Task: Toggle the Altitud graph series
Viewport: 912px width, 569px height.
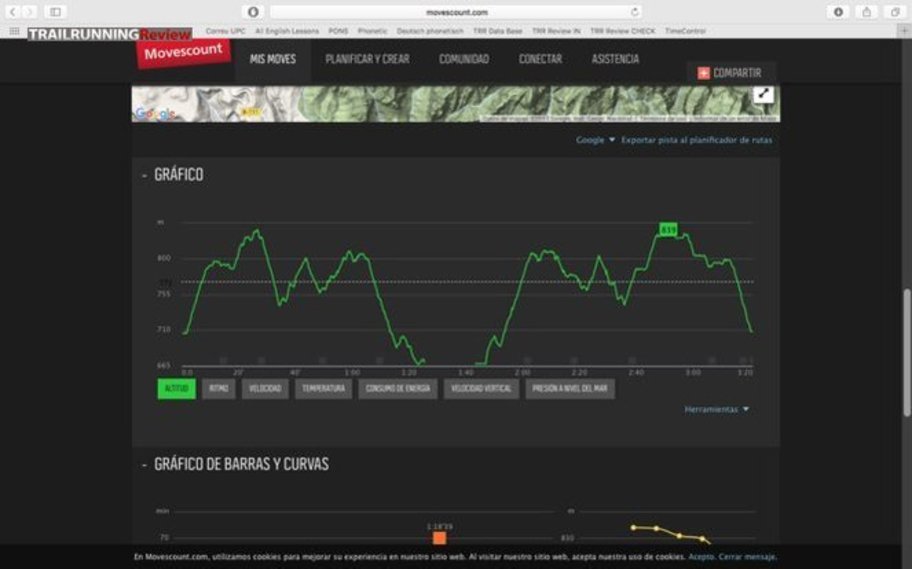Action: pyautogui.click(x=176, y=389)
